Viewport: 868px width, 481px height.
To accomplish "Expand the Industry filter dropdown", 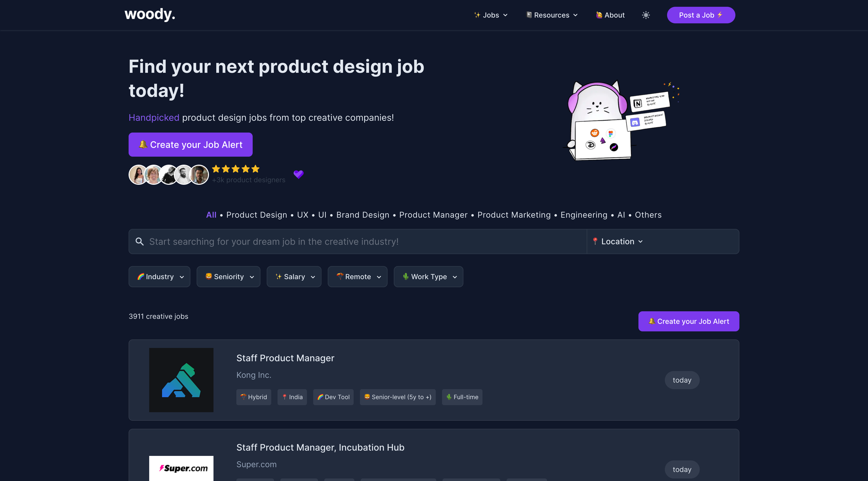I will 159,277.
